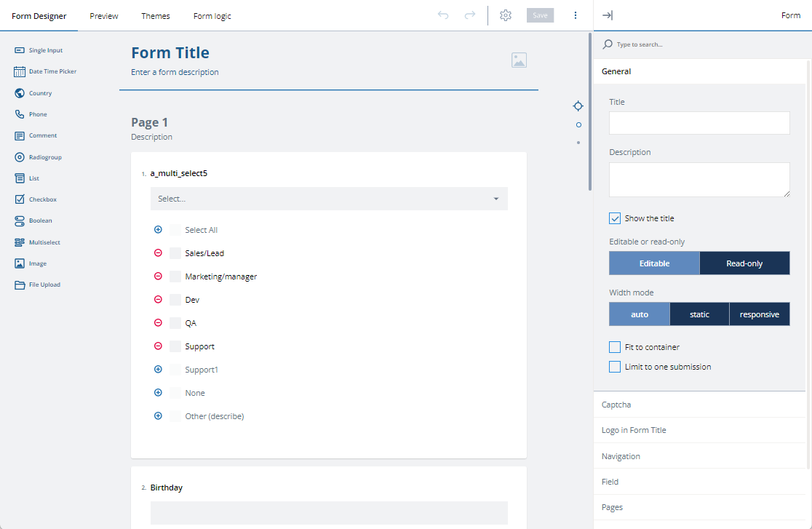Uncheck Show the title
The width and height of the screenshot is (812, 529).
pyautogui.click(x=615, y=218)
